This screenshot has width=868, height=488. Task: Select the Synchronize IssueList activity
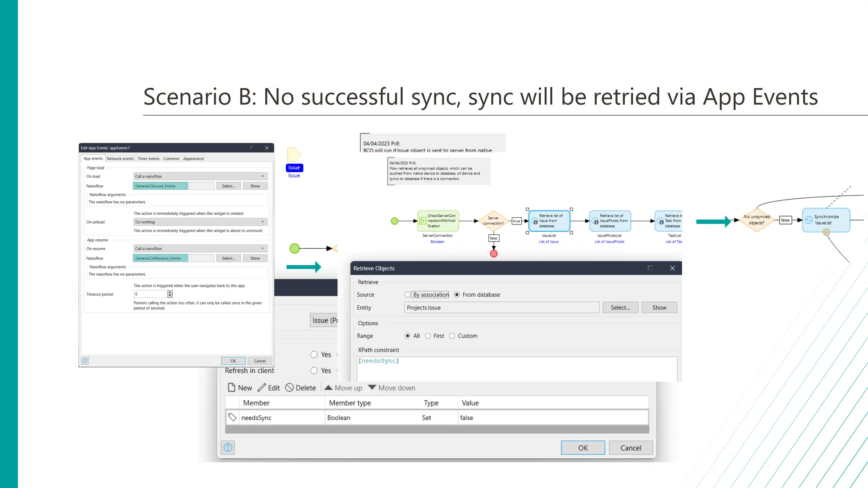click(x=826, y=220)
